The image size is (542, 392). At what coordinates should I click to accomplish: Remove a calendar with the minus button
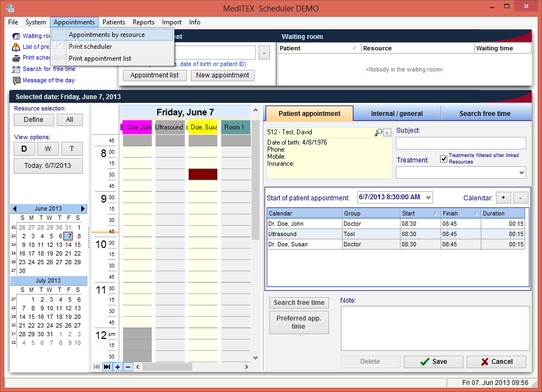click(520, 198)
